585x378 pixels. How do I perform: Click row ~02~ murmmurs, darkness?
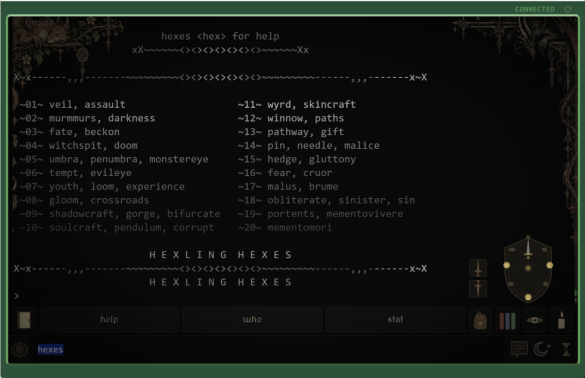click(87, 118)
